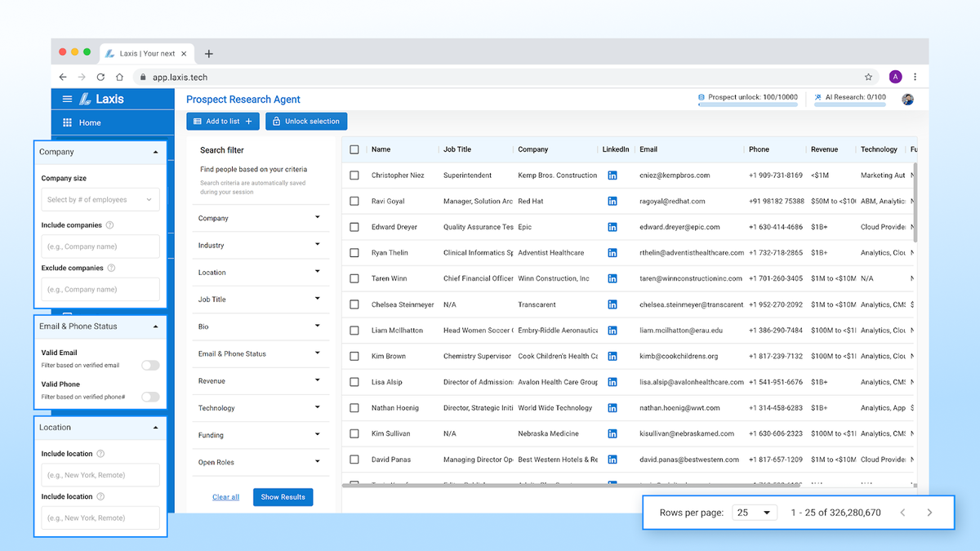Switch to the Laxis browser tab
Viewport: 980px width, 551px height.
coord(147,53)
